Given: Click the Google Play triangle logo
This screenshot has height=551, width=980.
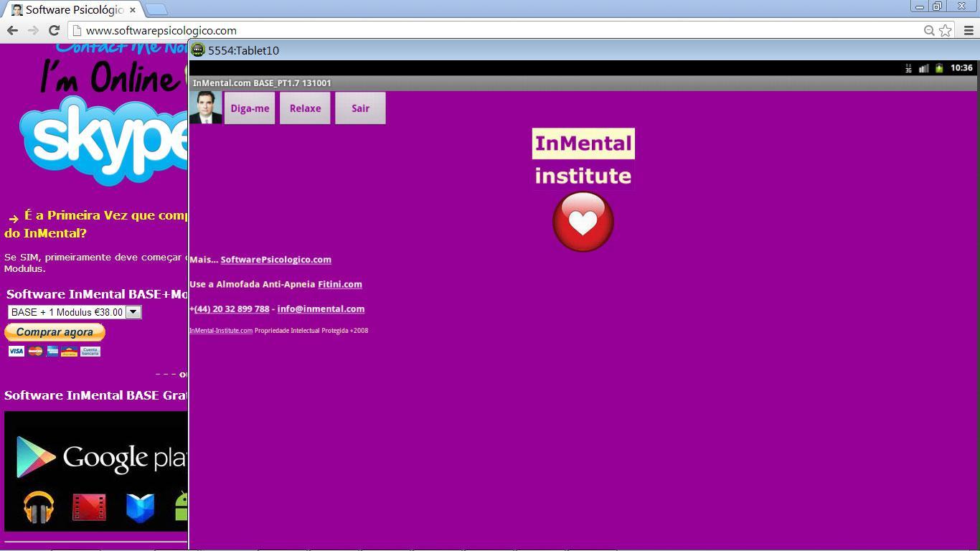Looking at the screenshot, I should pyautogui.click(x=35, y=457).
